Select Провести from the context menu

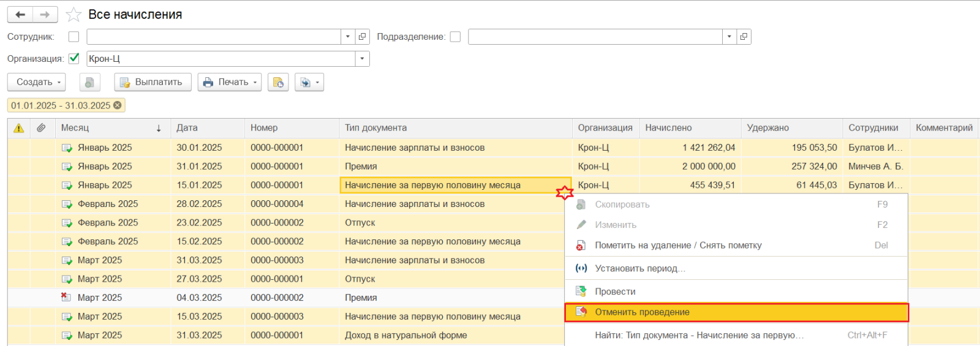click(615, 291)
